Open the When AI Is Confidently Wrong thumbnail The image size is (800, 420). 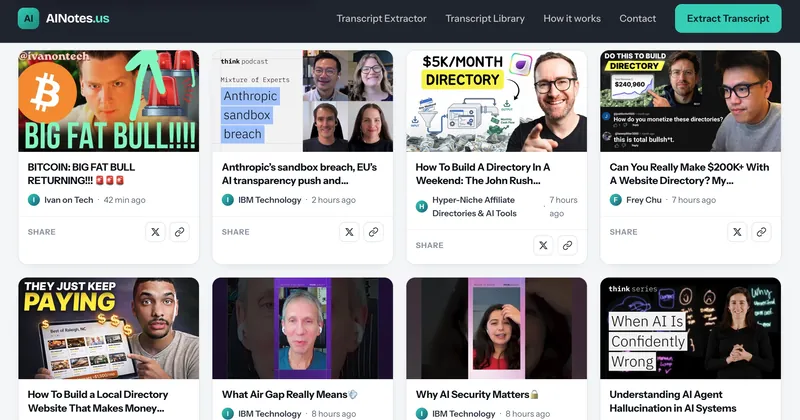click(x=690, y=328)
